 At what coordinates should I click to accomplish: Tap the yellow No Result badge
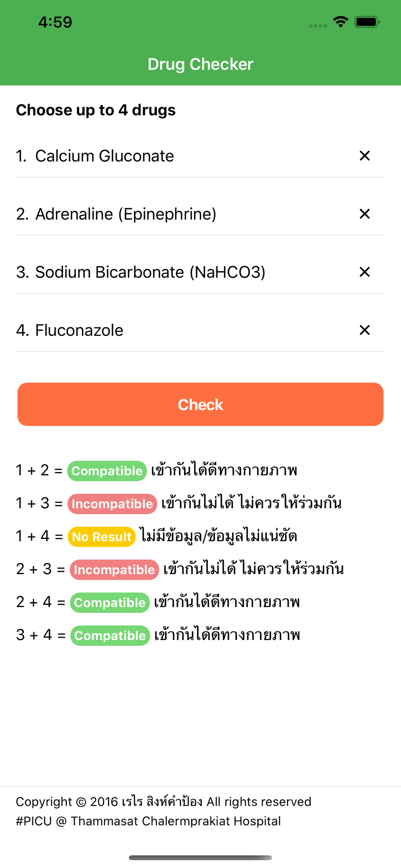coord(102,537)
